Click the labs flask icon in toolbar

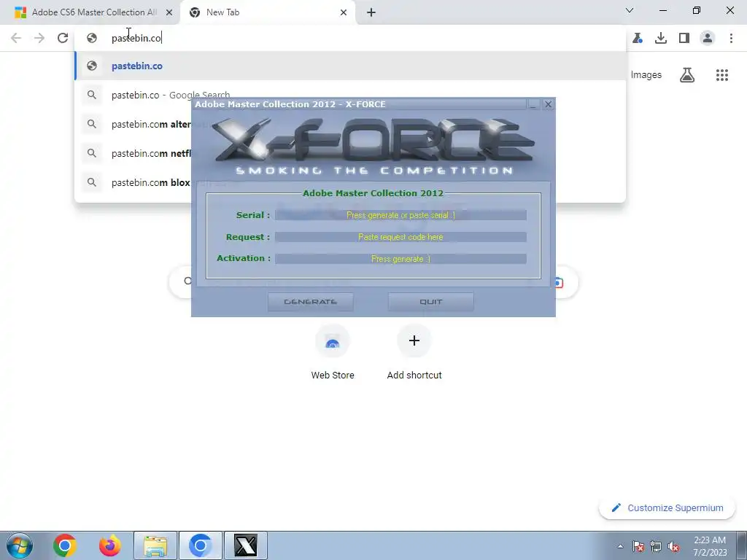click(x=638, y=38)
